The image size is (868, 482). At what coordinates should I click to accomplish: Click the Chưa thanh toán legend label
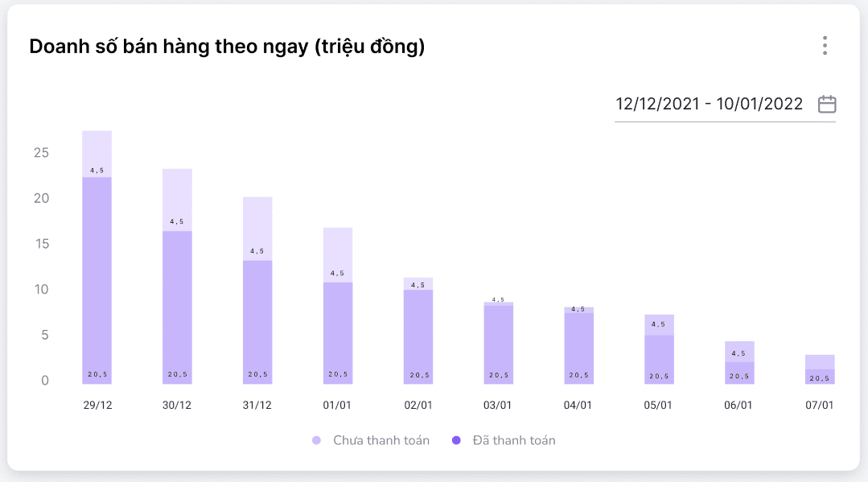tap(381, 440)
